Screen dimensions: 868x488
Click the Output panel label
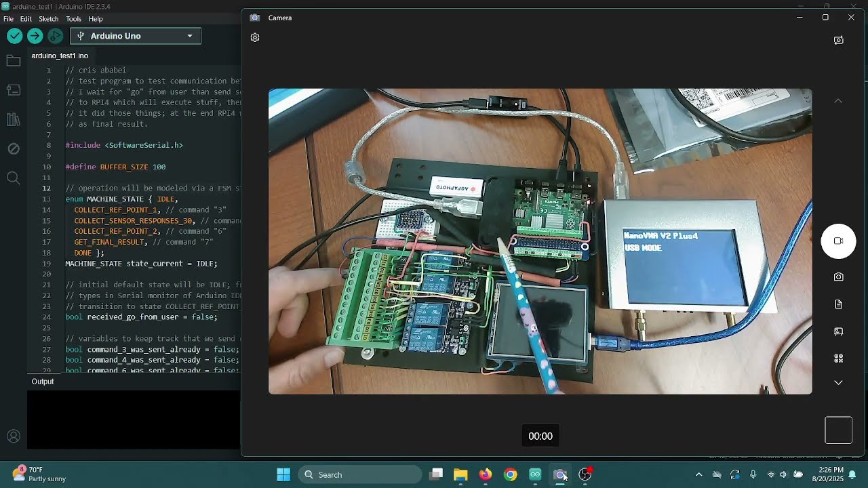[x=43, y=382]
